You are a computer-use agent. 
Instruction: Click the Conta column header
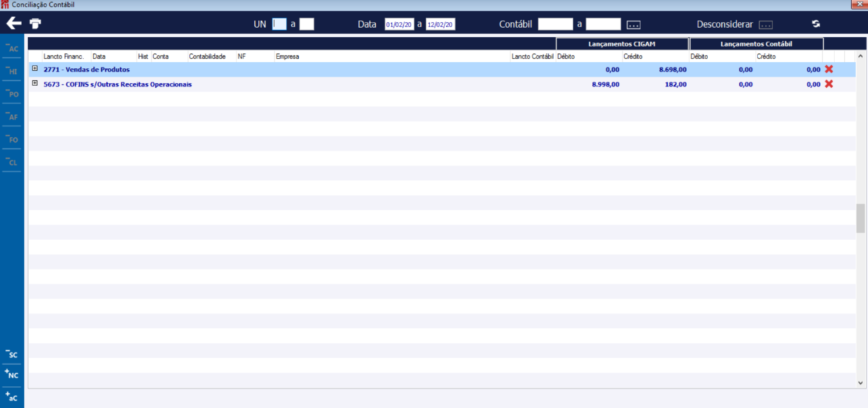pos(161,57)
